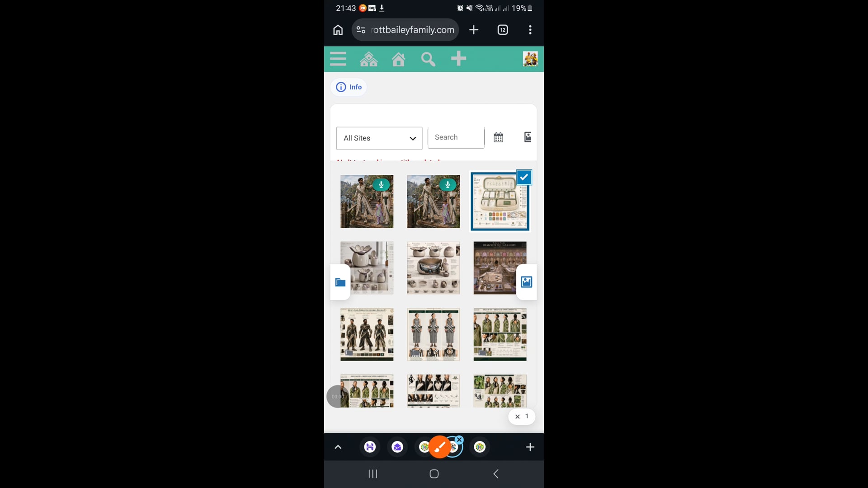
Task: Select the second couple on stairs photo
Action: [x=433, y=202]
